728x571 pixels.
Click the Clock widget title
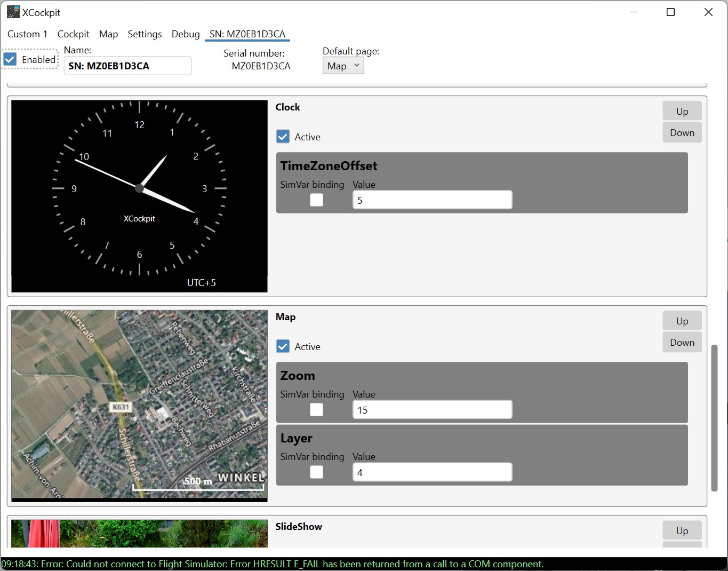click(x=288, y=107)
